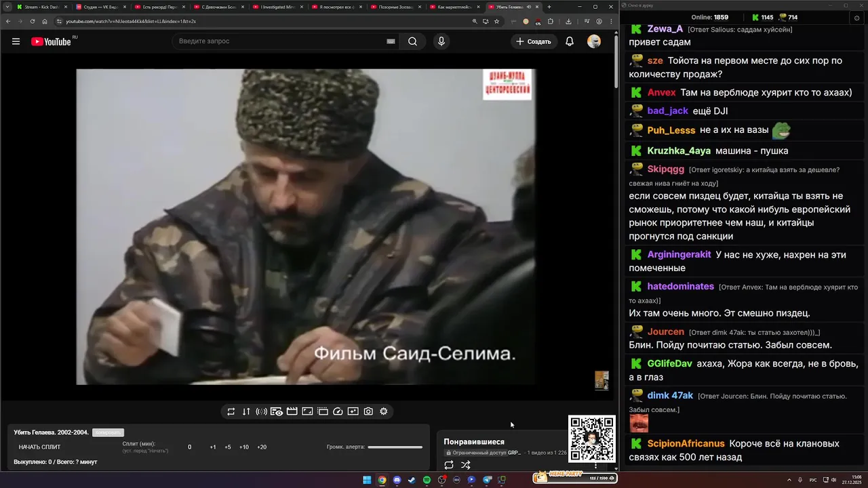Click the browser back arrow

pyautogui.click(x=8, y=21)
